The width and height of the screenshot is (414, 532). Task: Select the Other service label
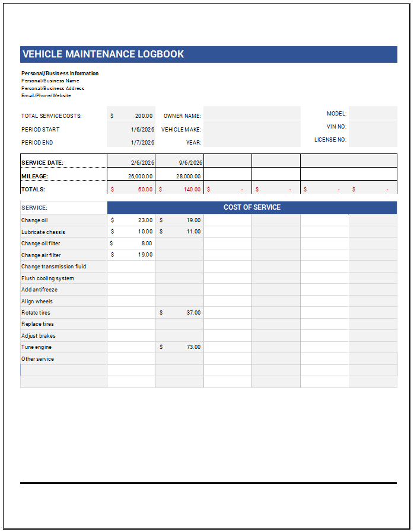pyautogui.click(x=38, y=359)
